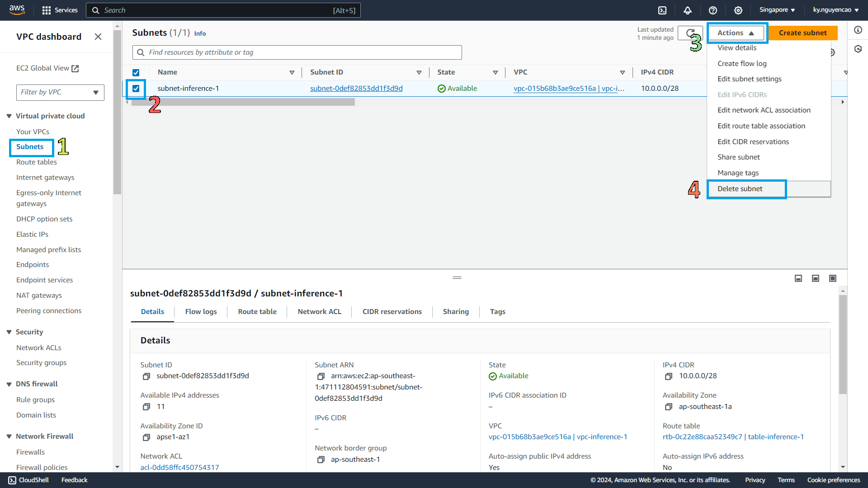Click the Help question mark icon
Viewport: 868px width, 488px height.
(x=712, y=10)
